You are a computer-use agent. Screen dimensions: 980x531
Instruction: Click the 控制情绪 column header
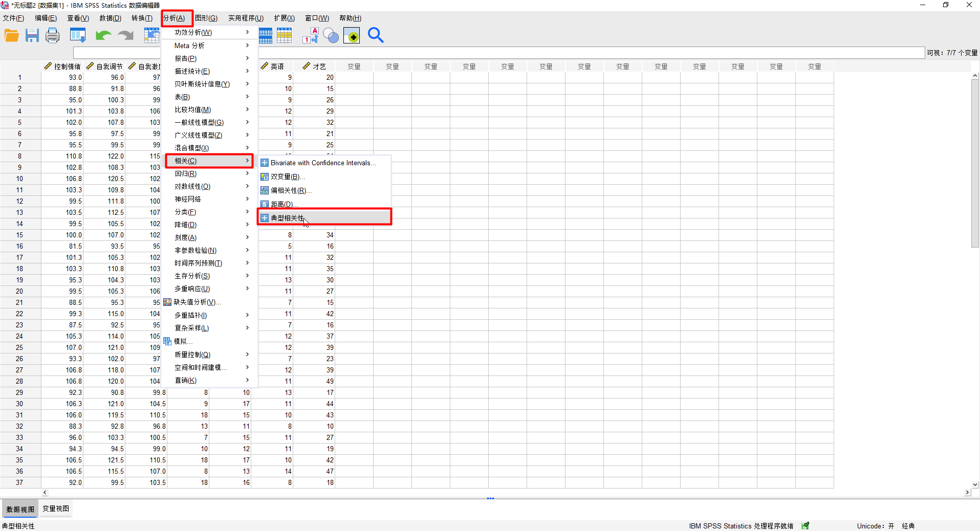click(x=62, y=67)
